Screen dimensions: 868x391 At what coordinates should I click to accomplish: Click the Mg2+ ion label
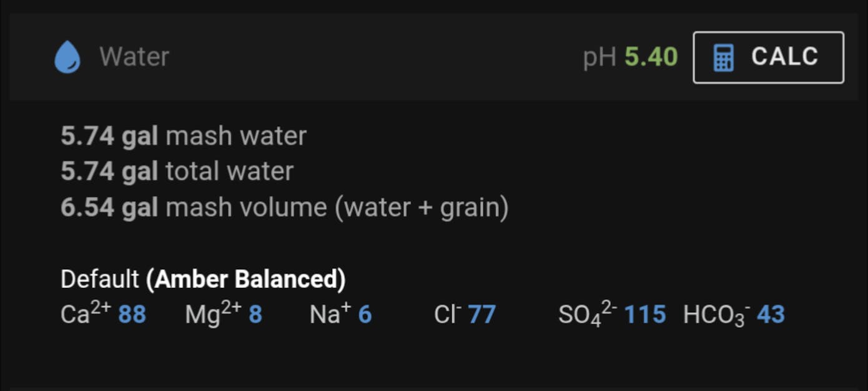(213, 314)
